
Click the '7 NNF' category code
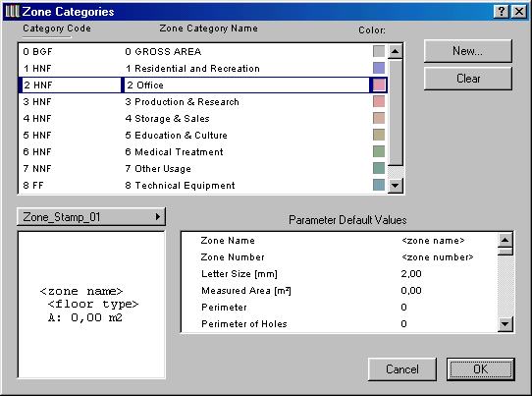tap(37, 168)
